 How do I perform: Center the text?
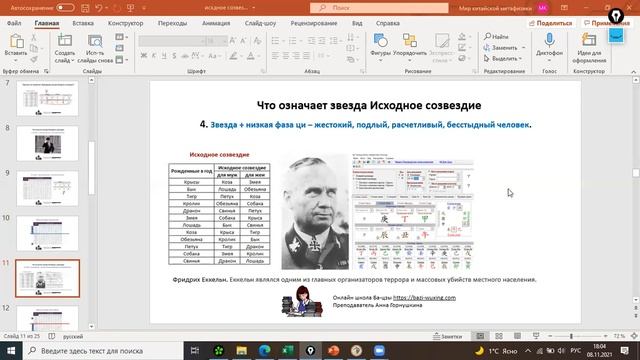coord(286,56)
